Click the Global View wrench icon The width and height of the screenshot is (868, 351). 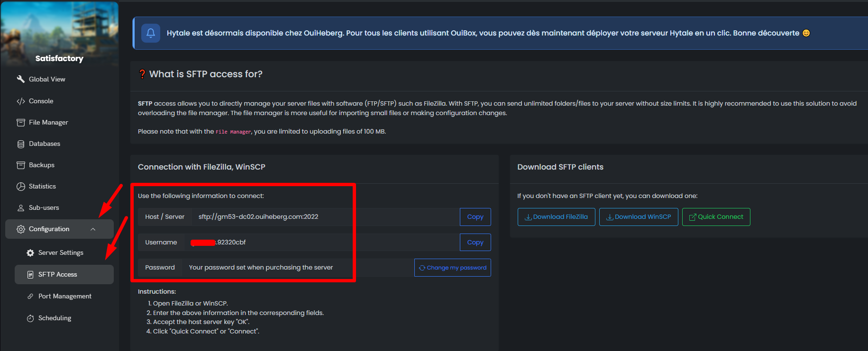pyautogui.click(x=21, y=79)
